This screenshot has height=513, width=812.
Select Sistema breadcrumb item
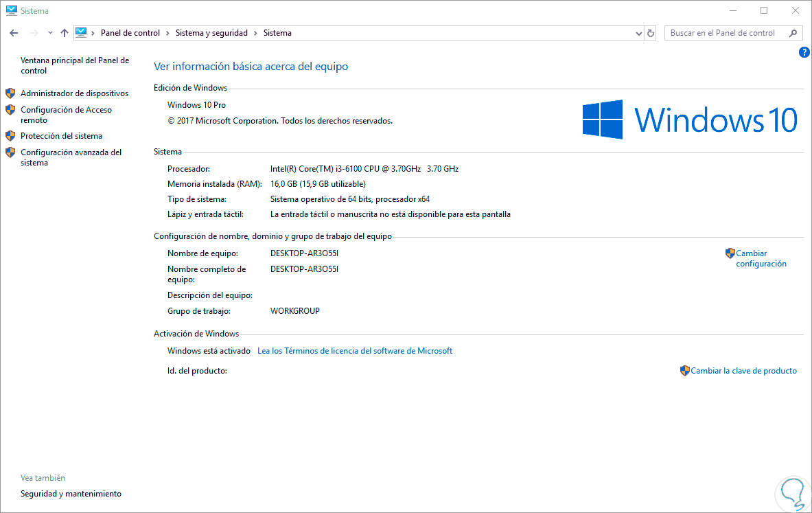click(x=277, y=33)
